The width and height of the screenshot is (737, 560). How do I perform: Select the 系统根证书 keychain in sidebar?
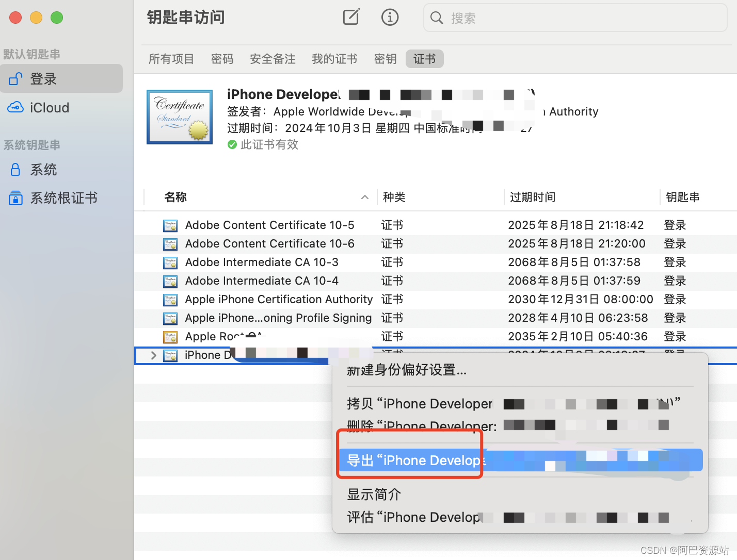tap(61, 198)
